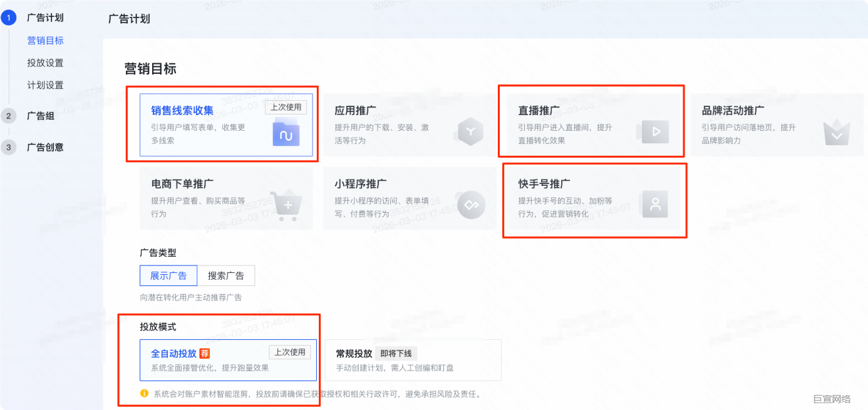Select the 全自动投放 delivery mode

coord(228,360)
